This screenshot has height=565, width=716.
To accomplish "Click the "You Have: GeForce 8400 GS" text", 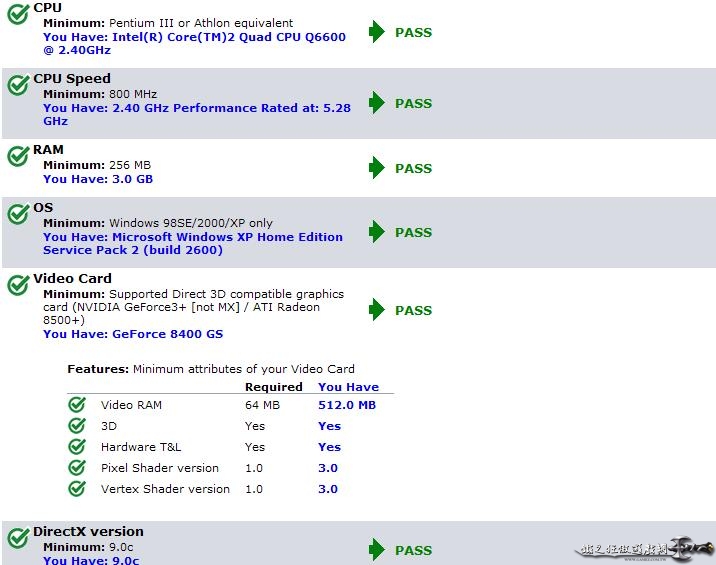I will (133, 334).
